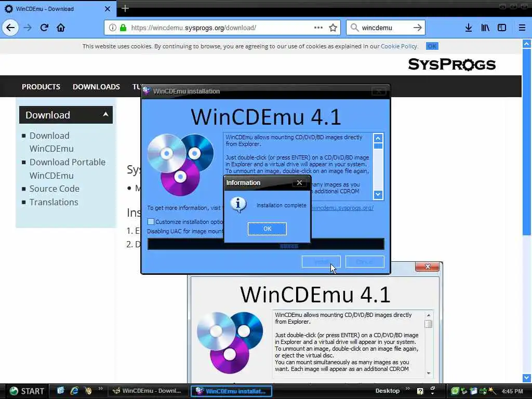
Task: Click the browser Back arrow button
Action: pyautogui.click(x=10, y=28)
